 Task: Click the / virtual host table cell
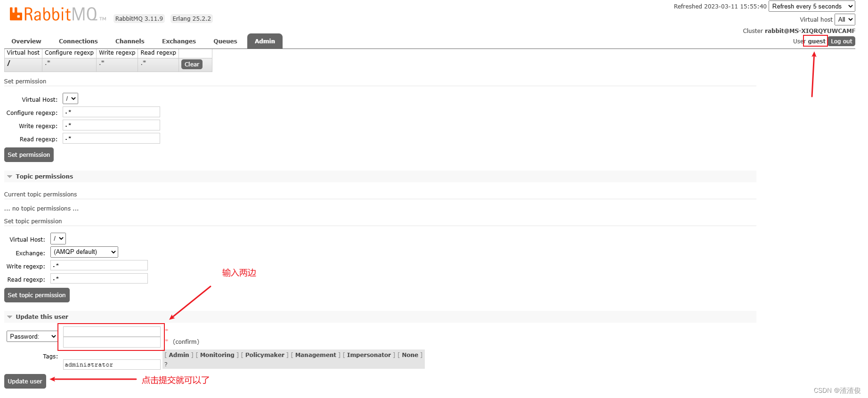click(x=23, y=65)
